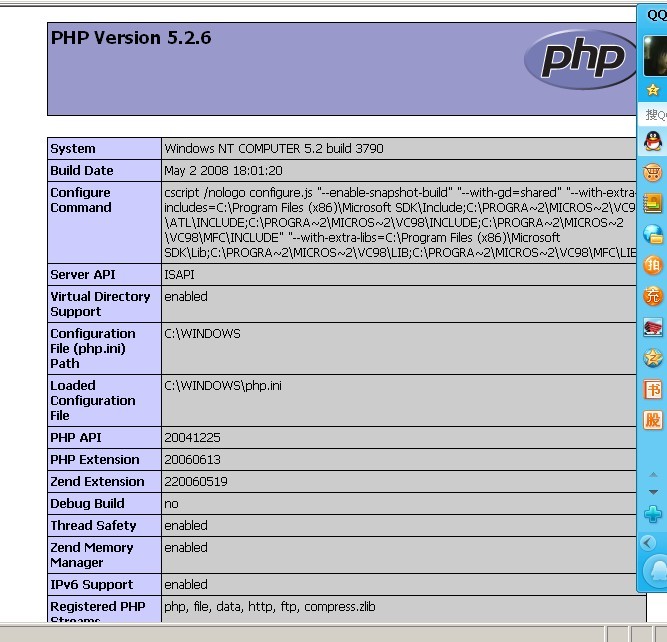Viewport: 667px width, 642px height.
Task: Select the QQ penguin contacts tab icon
Action: coord(653,141)
